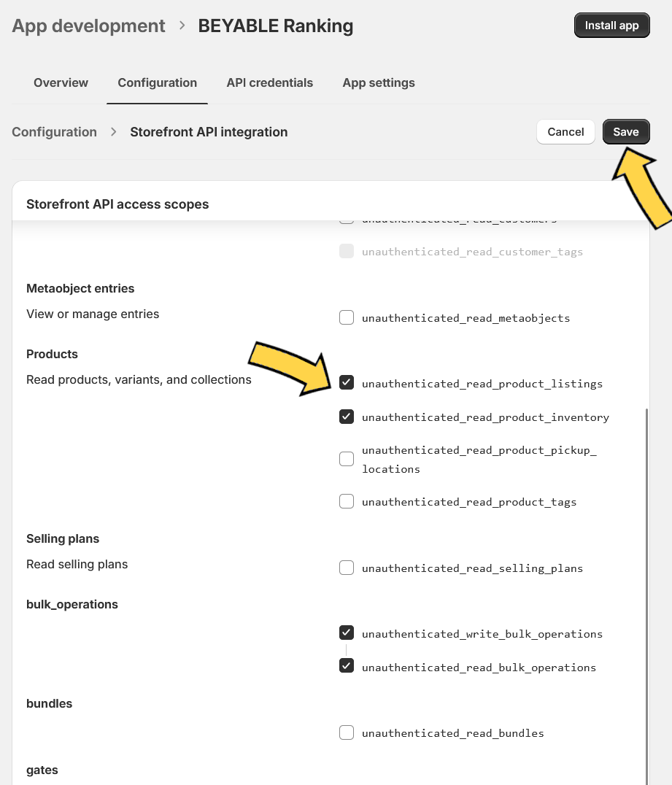672x785 pixels.
Task: Tick unauthenticated_read_metaobjects checkbox
Action: (347, 317)
